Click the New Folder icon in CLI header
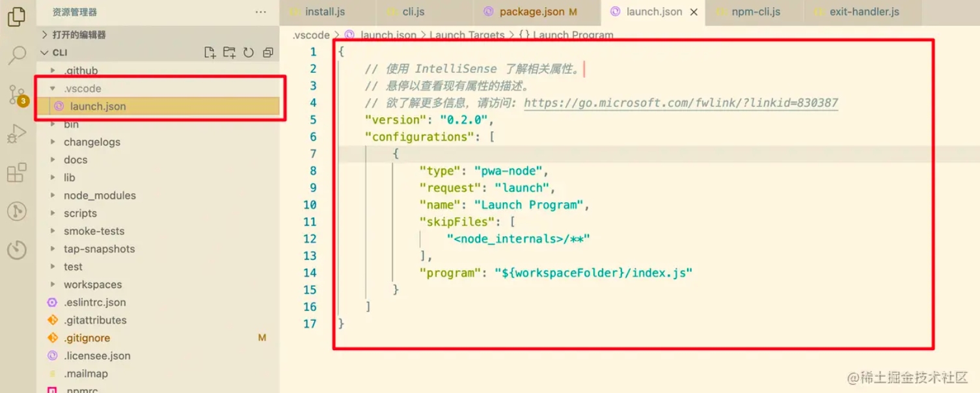This screenshot has height=393, width=980. tap(229, 53)
